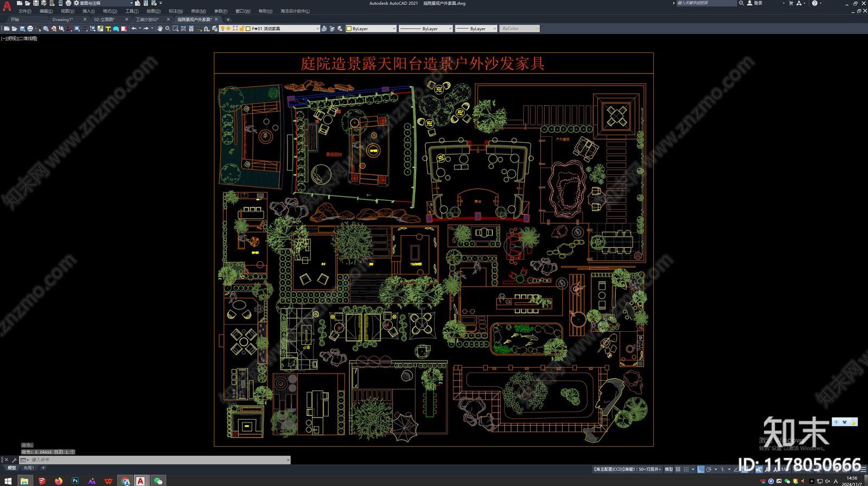Toggle the drawing grid display
The image size is (868, 486).
click(678, 469)
